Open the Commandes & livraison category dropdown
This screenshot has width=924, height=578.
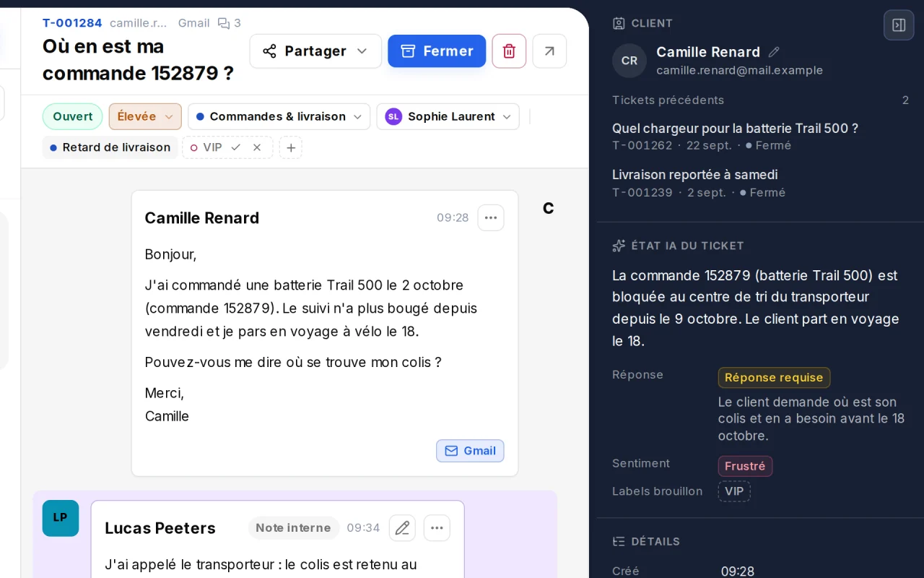click(x=279, y=116)
